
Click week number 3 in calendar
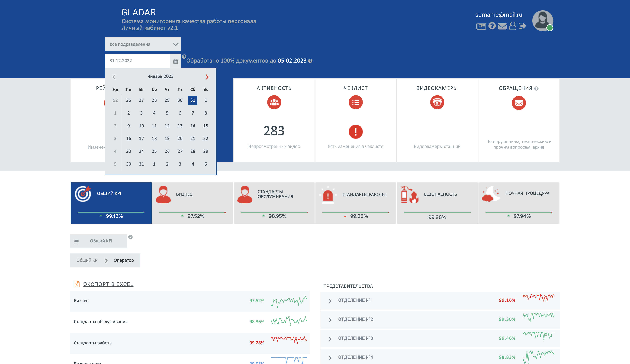(x=115, y=138)
